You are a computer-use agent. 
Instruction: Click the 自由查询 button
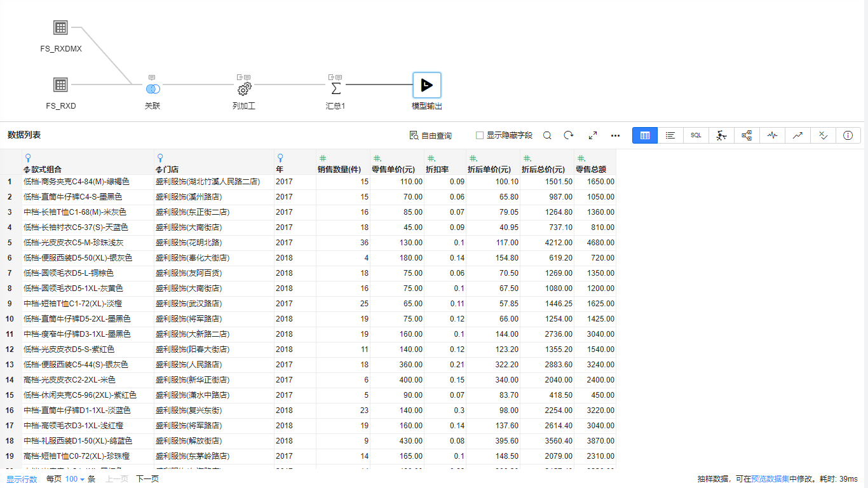tap(431, 135)
